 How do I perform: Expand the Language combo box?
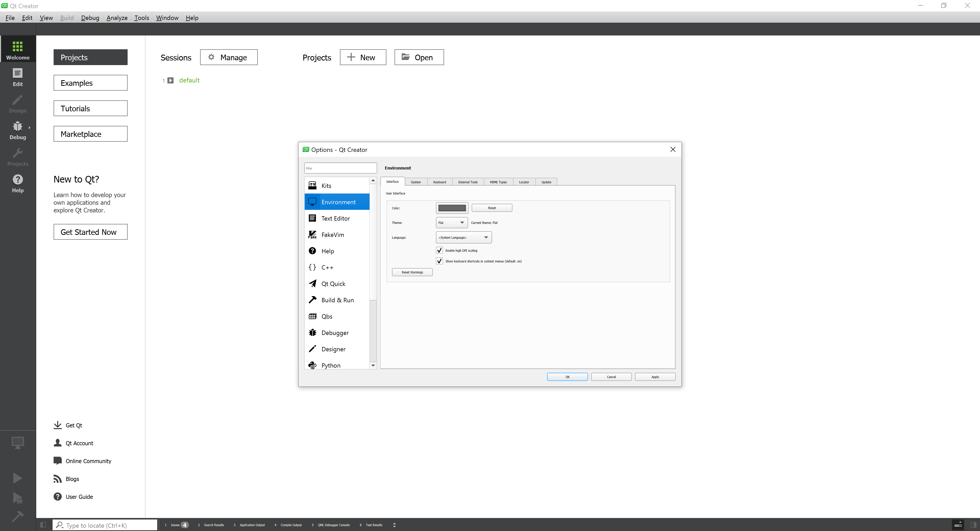pyautogui.click(x=463, y=237)
